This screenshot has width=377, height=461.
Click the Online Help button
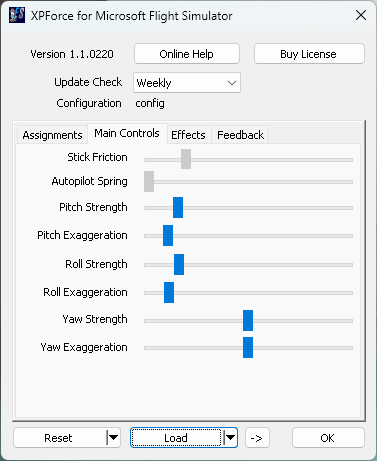187,54
